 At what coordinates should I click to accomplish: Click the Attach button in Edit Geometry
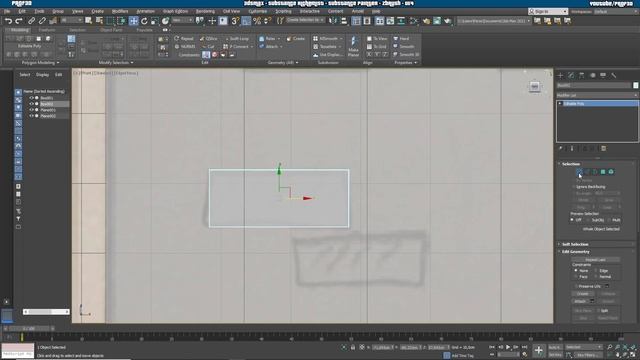pyautogui.click(x=580, y=301)
